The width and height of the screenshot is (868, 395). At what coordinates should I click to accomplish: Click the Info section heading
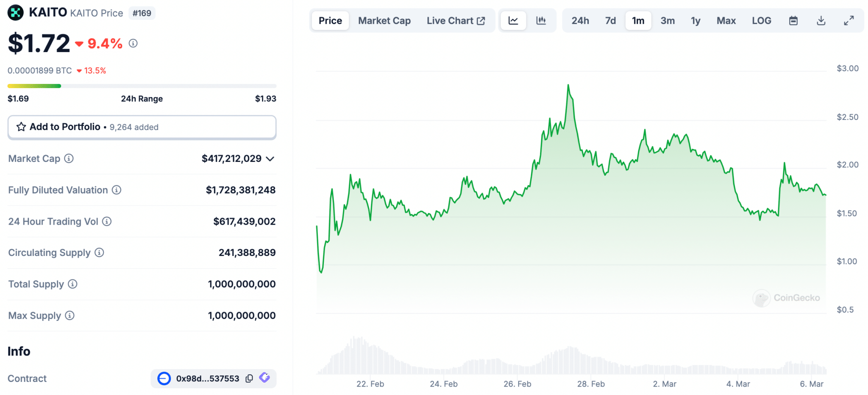click(19, 351)
